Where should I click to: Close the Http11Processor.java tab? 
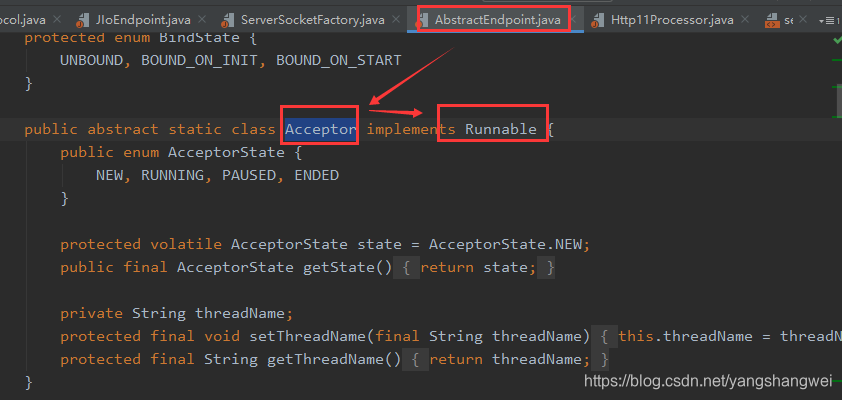point(745,19)
